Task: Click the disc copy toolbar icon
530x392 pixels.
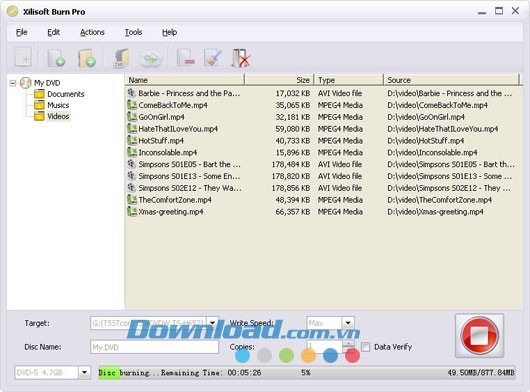Action: (150, 58)
